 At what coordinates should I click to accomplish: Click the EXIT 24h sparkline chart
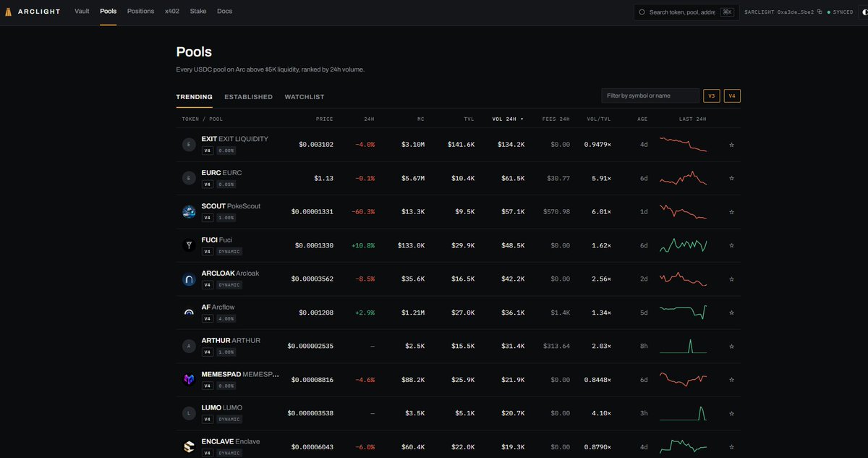tap(683, 144)
